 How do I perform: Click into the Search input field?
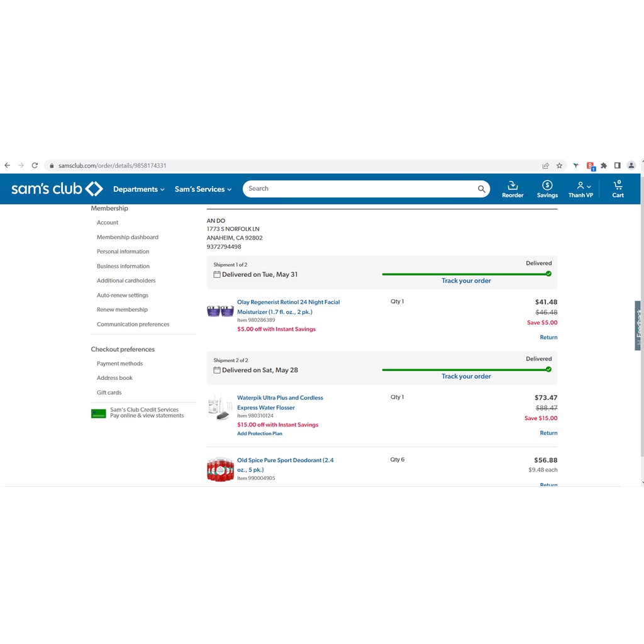358,189
